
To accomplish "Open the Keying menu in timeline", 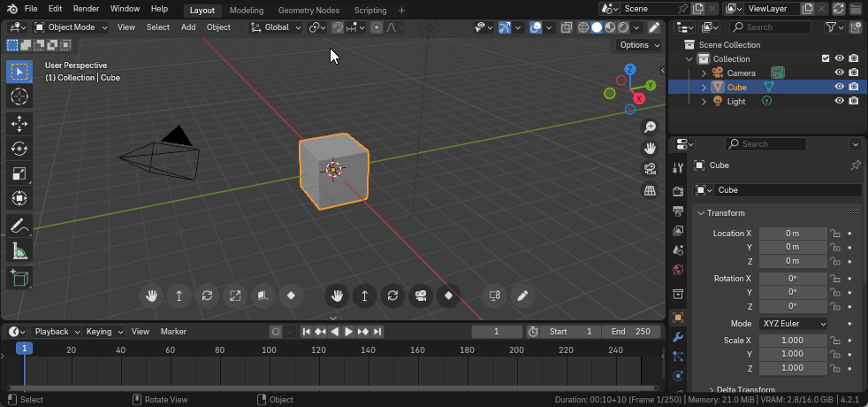I will pos(103,331).
